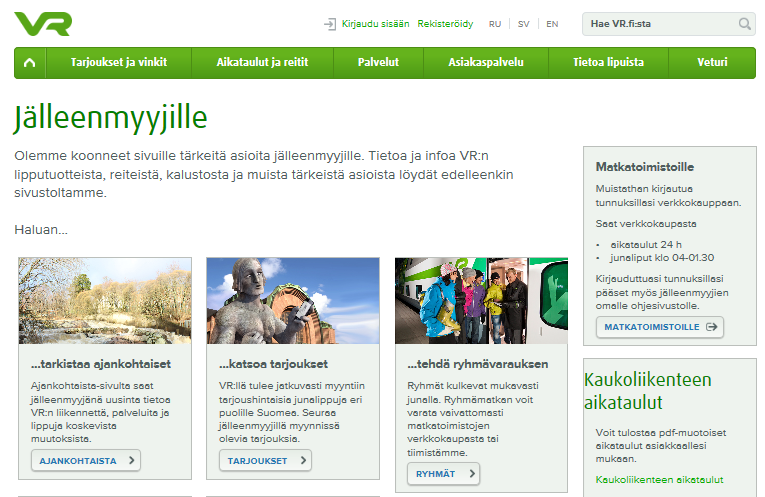Open Kaukoliikenteen aikataulut green link

(x=659, y=479)
